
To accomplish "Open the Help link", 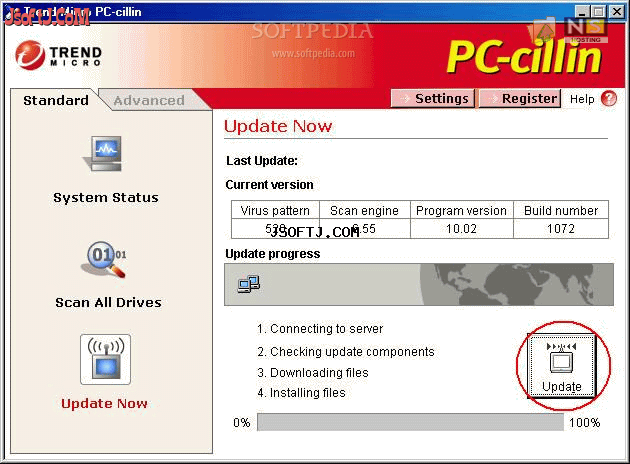I will coord(582,99).
